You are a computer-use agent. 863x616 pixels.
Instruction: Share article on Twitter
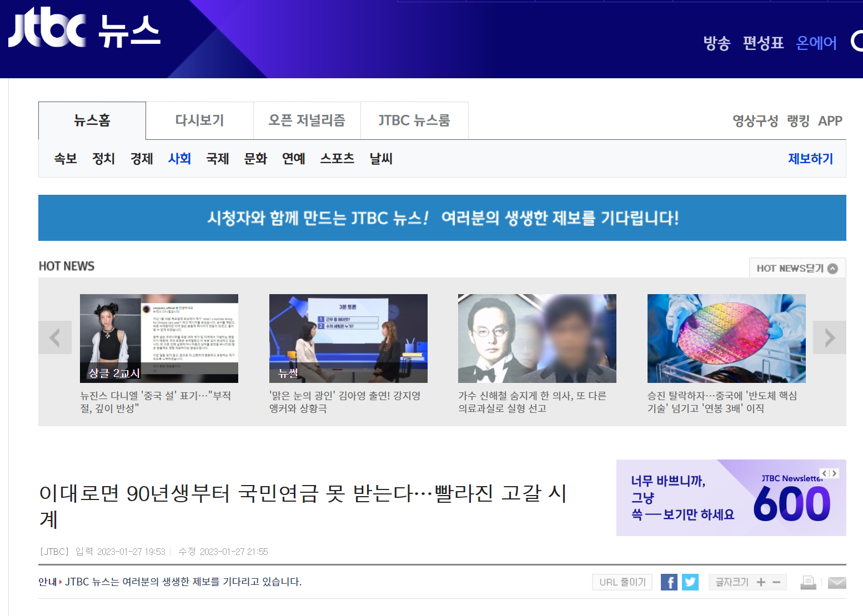pos(690,582)
